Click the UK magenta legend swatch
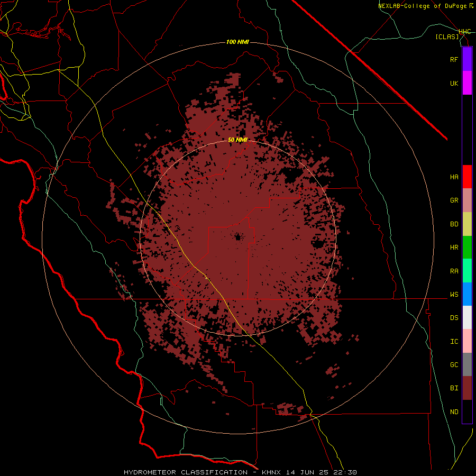476x476 pixels. click(x=467, y=83)
